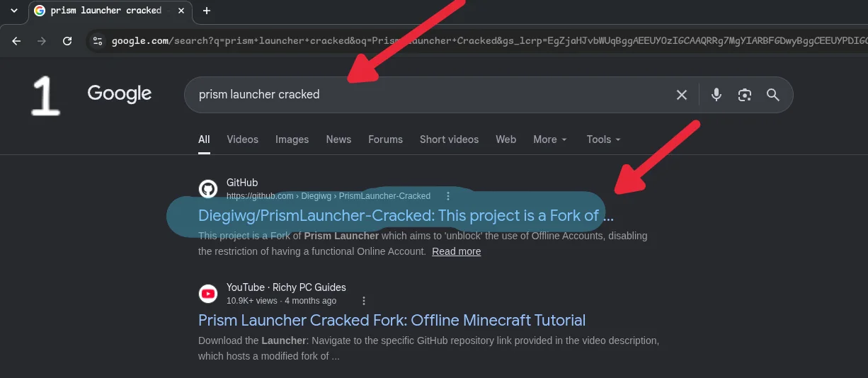The image size is (868, 378).
Task: Open three-dot options for GitHub result
Action: point(448,196)
